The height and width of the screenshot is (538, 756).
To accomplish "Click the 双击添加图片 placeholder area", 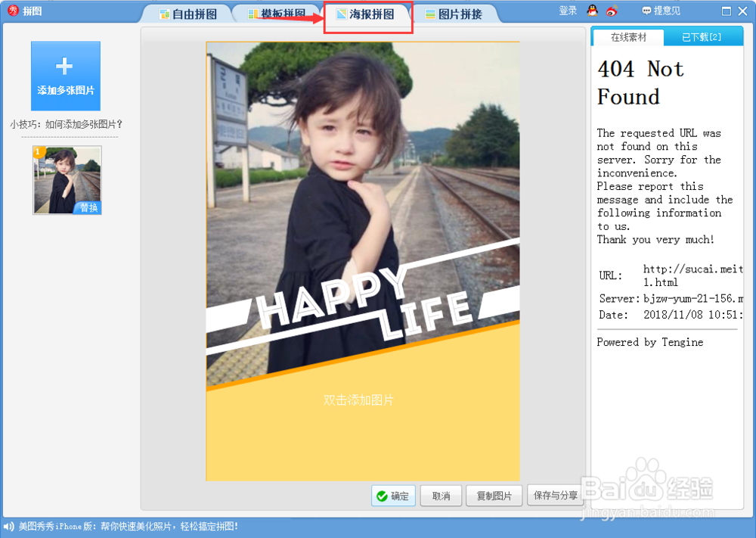I will coord(358,400).
